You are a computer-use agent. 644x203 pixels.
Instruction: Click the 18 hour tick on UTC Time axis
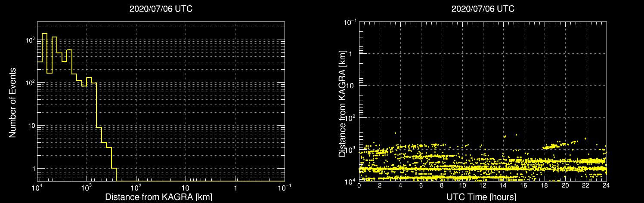[545, 185]
